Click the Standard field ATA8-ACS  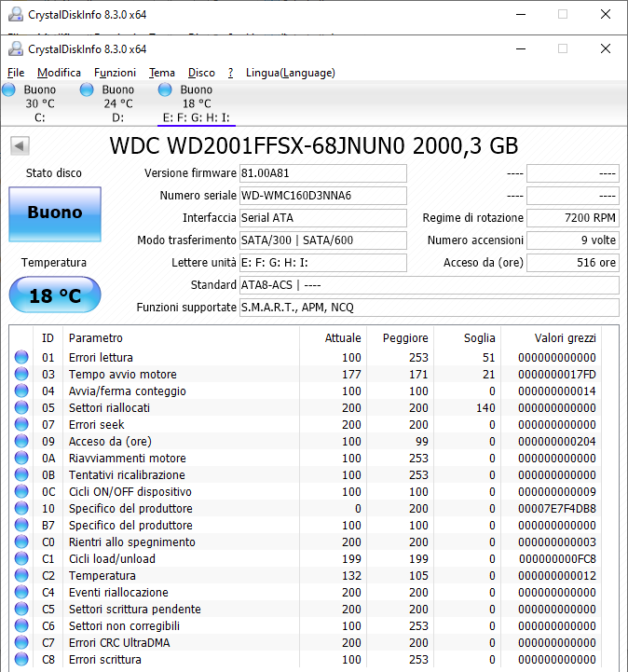(430, 284)
